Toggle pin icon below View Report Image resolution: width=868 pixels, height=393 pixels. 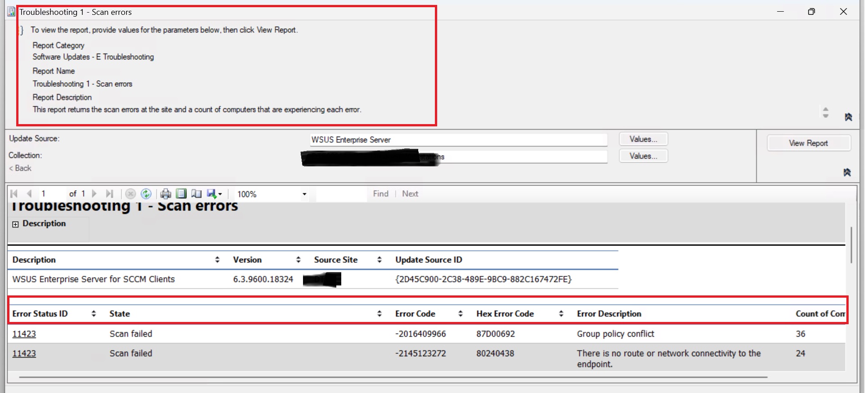click(x=847, y=172)
